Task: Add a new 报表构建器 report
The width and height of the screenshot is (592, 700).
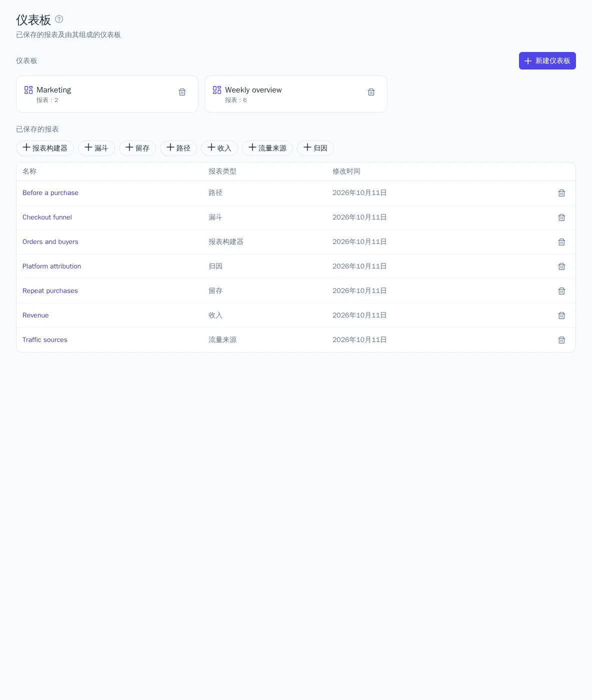Action: 45,148
